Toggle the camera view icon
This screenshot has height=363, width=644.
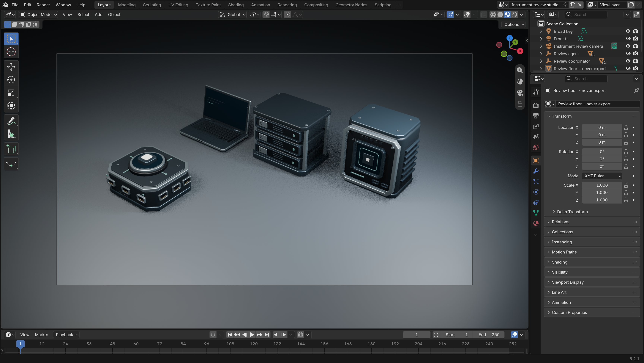[520, 93]
